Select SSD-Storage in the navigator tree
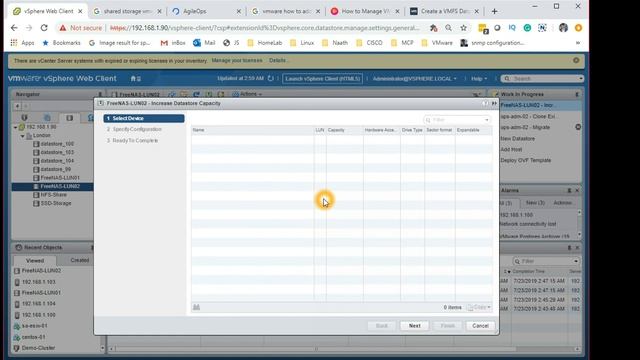The height and width of the screenshot is (360, 640). (56, 204)
